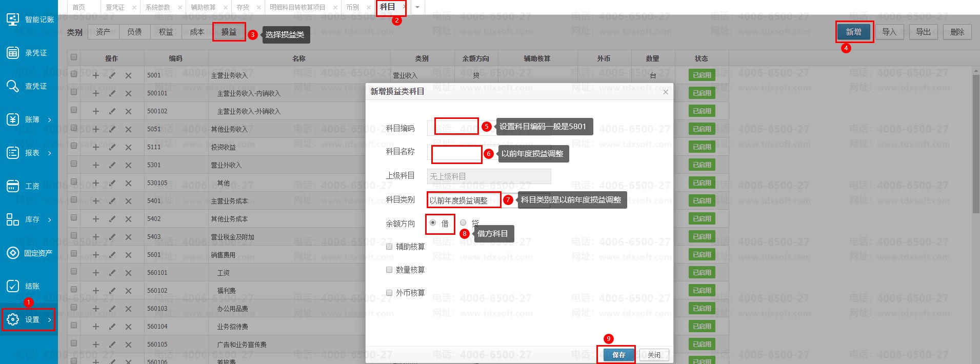Click pencil edit icon for row 5051
This screenshot has width=980, height=364.
[112, 129]
